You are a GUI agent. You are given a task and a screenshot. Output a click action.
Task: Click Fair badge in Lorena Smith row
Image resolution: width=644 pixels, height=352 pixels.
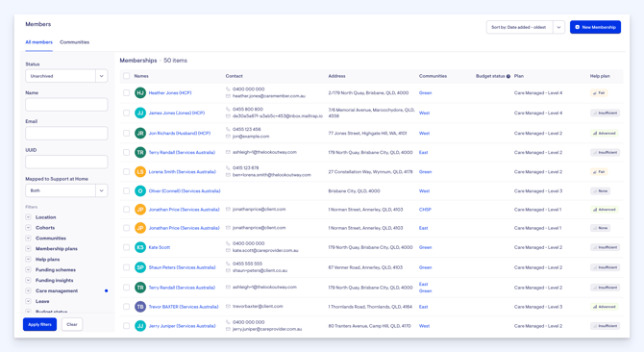point(599,172)
